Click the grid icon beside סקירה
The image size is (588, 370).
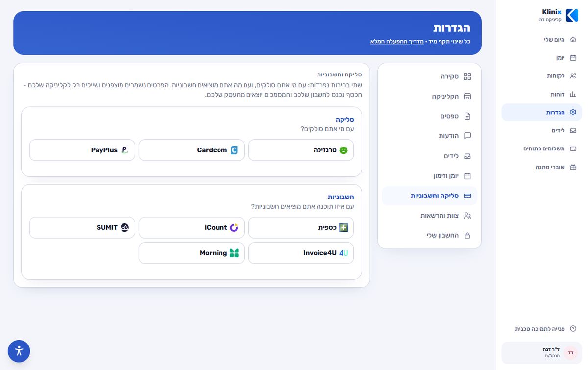coord(467,76)
